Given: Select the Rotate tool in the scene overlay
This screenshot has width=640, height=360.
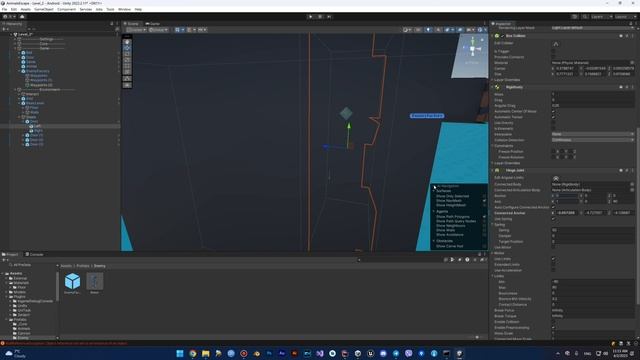Looking at the screenshot, I should [x=127, y=54].
